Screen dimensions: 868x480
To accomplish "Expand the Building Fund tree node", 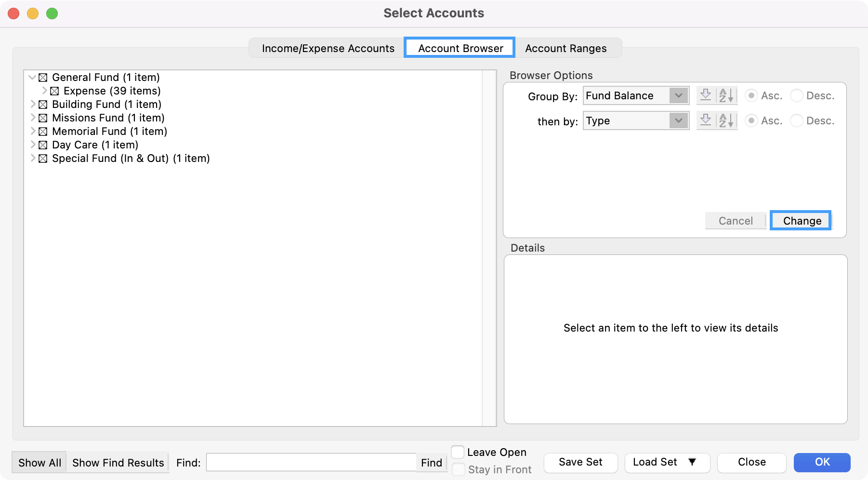I will coord(32,104).
